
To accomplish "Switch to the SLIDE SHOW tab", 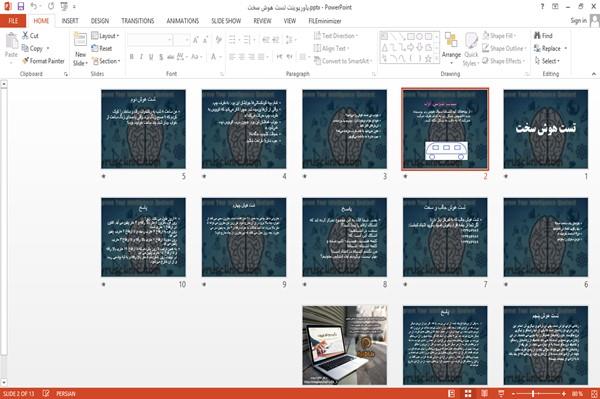I will coord(226,21).
